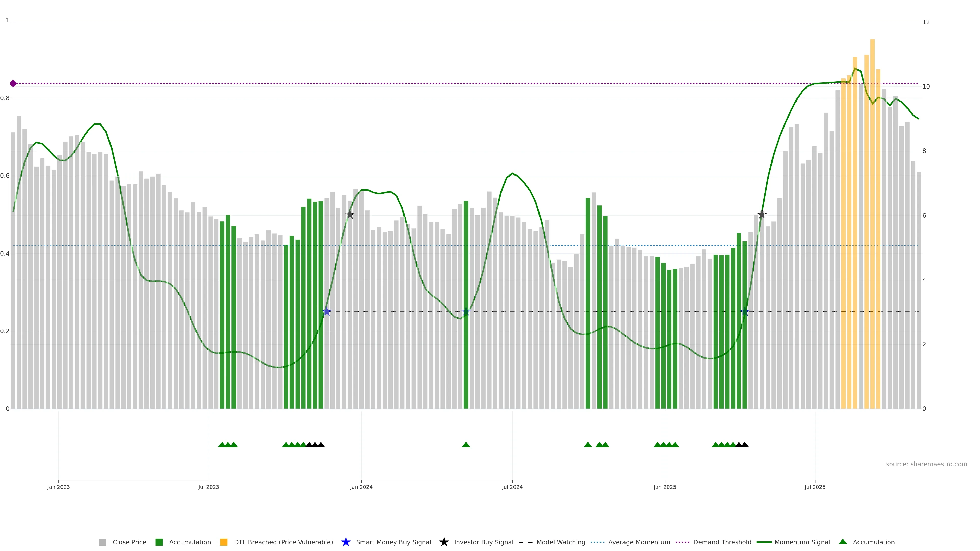
Task: Click the lone green triangle before Jul 2024
Action: pos(466,445)
